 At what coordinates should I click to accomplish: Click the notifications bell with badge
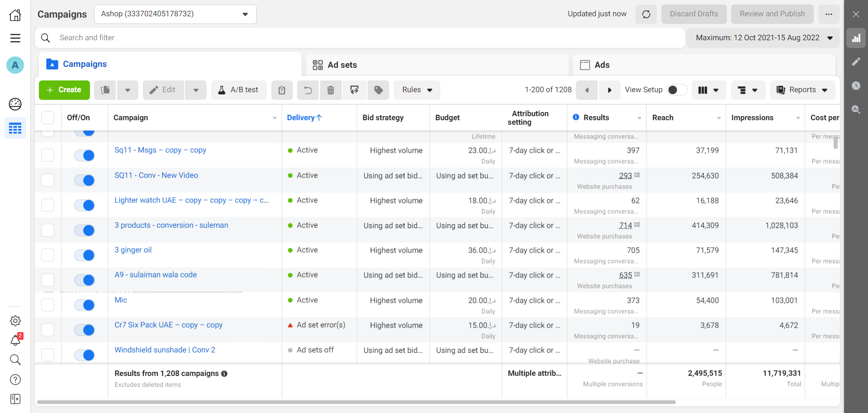15,341
